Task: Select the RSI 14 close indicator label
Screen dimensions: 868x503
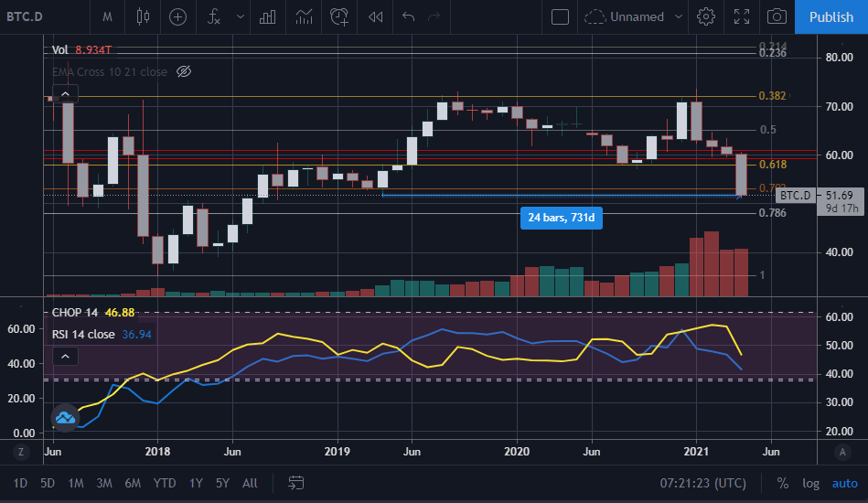Action: tap(83, 334)
